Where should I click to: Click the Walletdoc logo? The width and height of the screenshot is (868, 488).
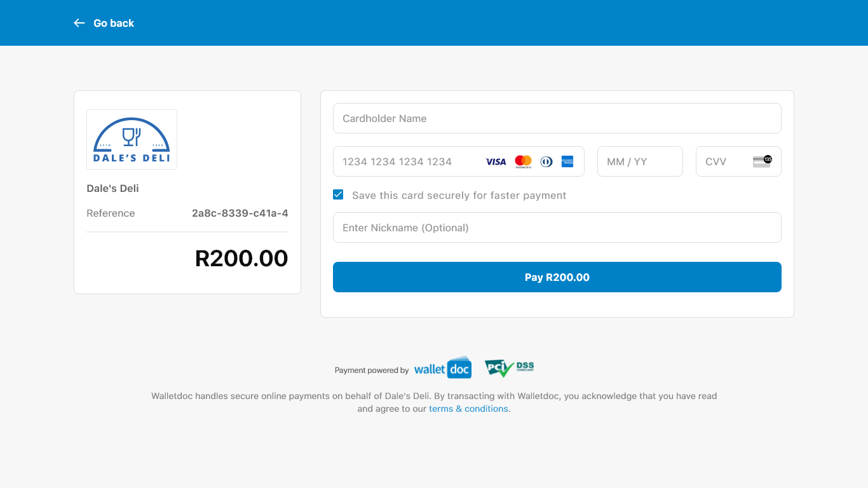[x=442, y=369]
